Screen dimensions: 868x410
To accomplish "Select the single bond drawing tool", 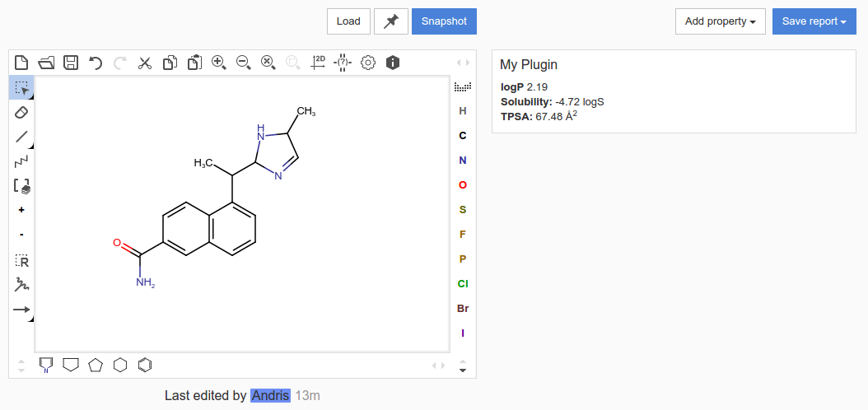I will pyautogui.click(x=21, y=137).
